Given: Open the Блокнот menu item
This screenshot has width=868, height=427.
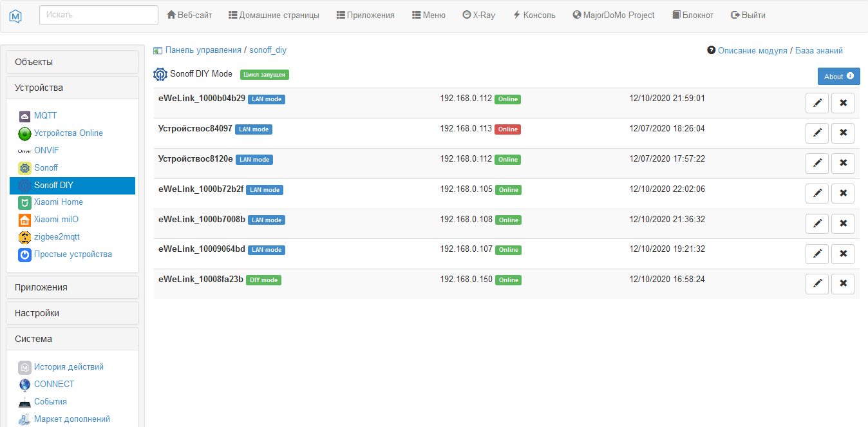Looking at the screenshot, I should point(693,15).
